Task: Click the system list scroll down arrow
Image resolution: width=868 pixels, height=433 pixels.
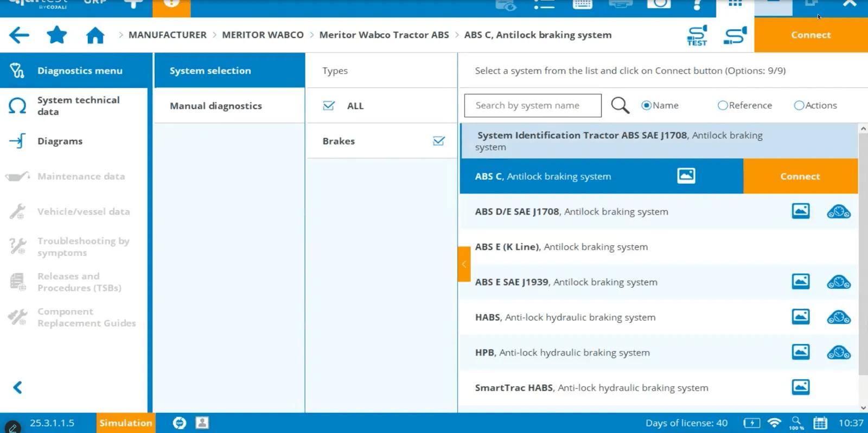Action: (x=863, y=408)
